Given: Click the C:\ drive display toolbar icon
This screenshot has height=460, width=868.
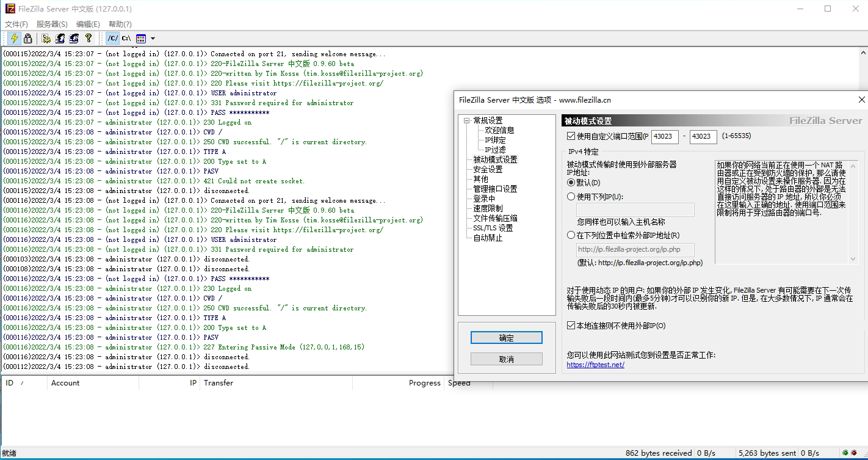Looking at the screenshot, I should 126,38.
